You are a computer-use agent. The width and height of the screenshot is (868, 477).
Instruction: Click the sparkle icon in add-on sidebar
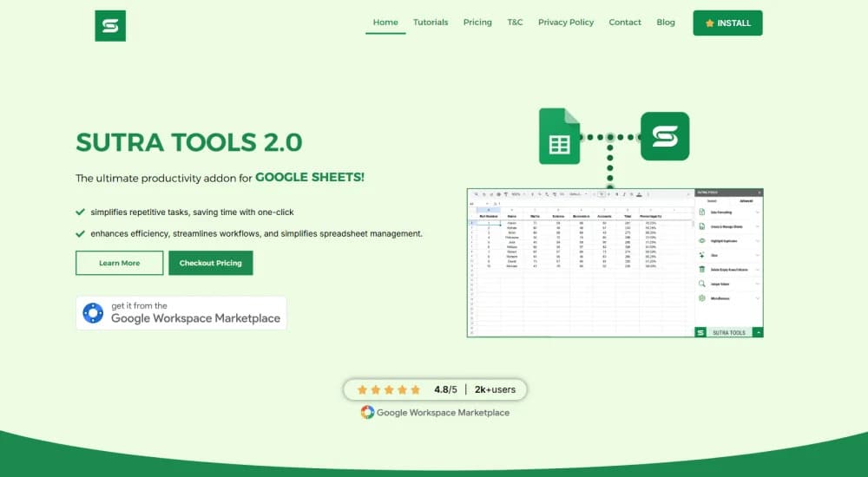click(x=702, y=255)
